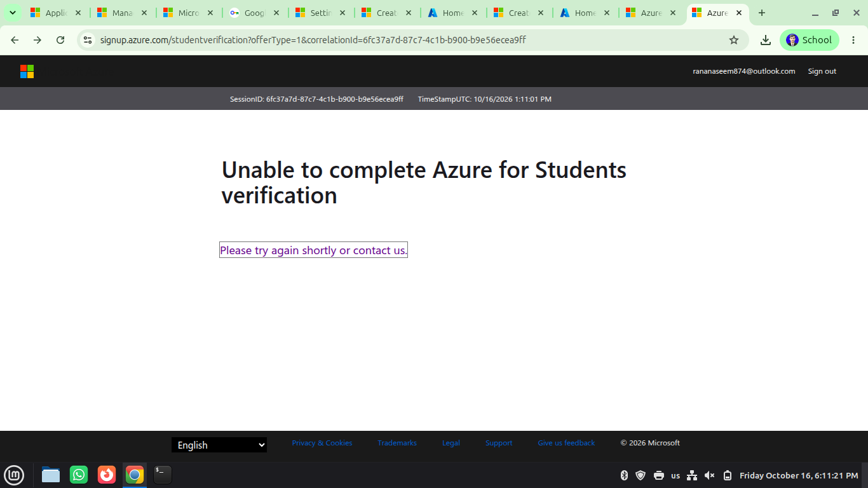Click Sign out in the header
Image resolution: width=868 pixels, height=488 pixels.
[x=822, y=71]
